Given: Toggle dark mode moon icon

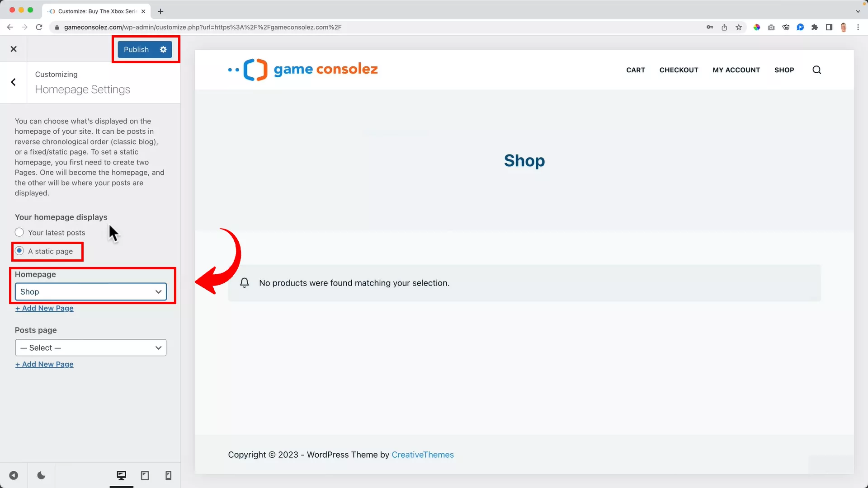Looking at the screenshot, I should [x=41, y=475].
